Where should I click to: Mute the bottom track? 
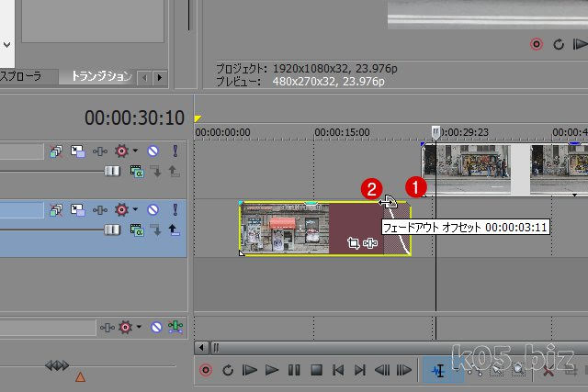pos(156,328)
